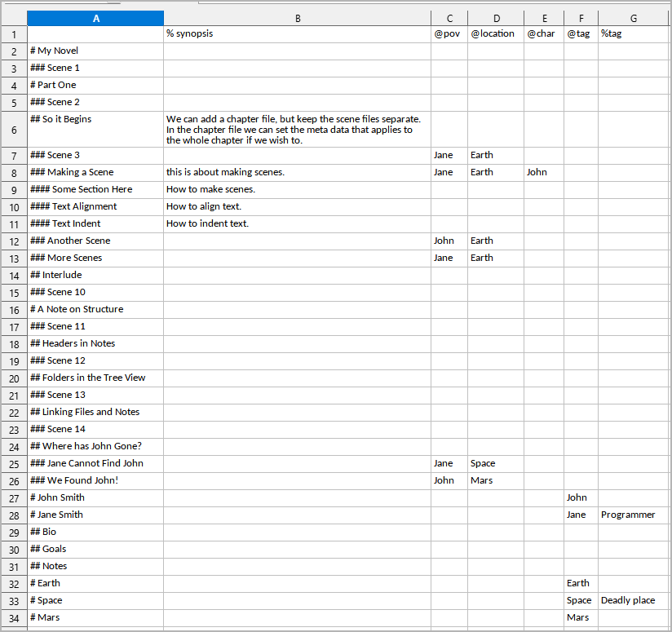Click the '% synopsis' header cell
Image resolution: width=672 pixels, height=632 pixels.
298,34
